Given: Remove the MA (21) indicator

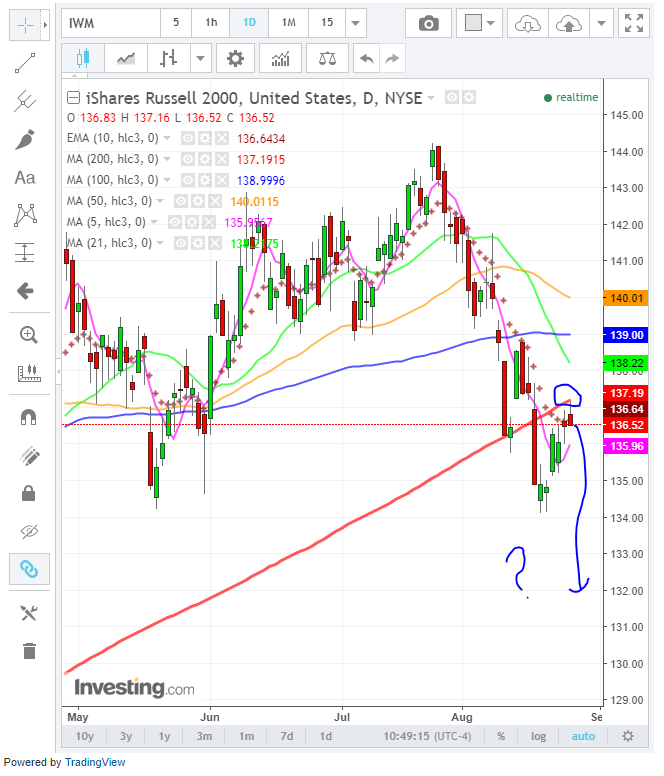Looking at the screenshot, I should point(215,243).
